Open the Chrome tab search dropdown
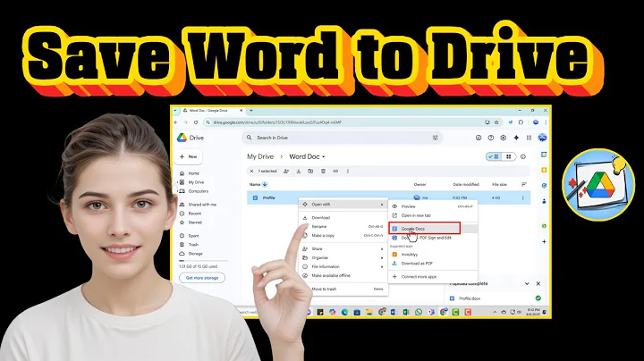This screenshot has height=361, width=644. coord(175,110)
